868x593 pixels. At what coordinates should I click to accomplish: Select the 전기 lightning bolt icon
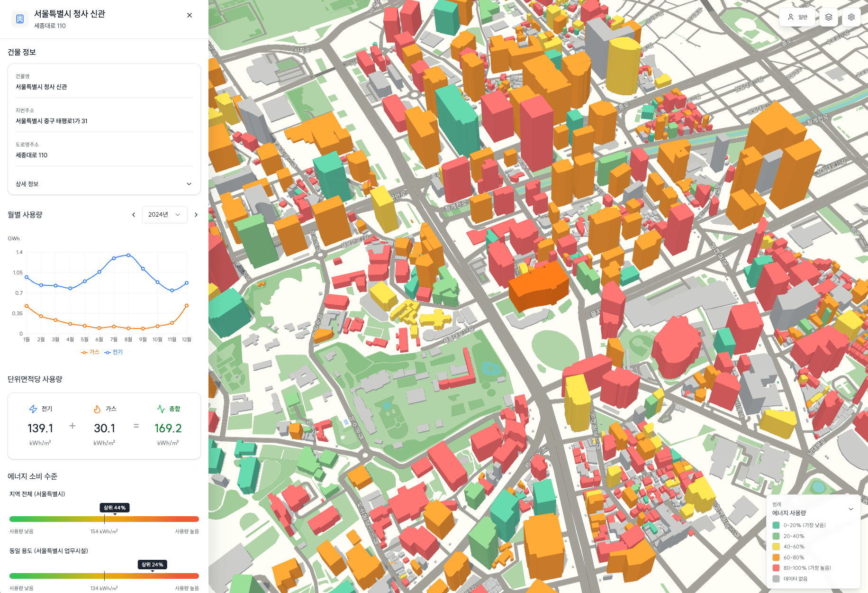point(34,408)
